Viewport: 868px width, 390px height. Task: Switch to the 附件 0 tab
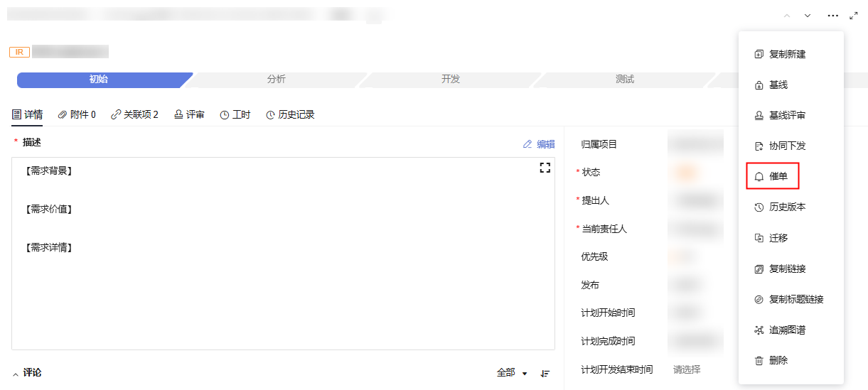tap(77, 114)
